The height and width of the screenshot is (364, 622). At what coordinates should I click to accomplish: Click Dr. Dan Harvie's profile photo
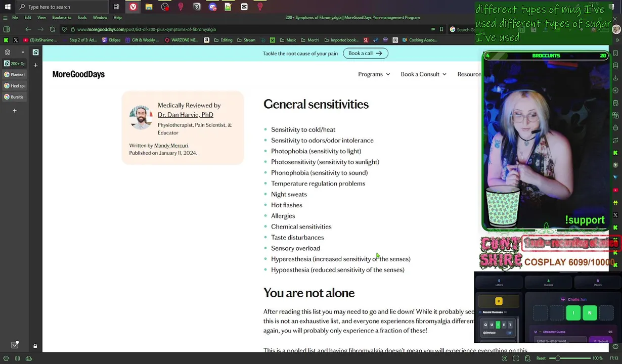pos(141,117)
